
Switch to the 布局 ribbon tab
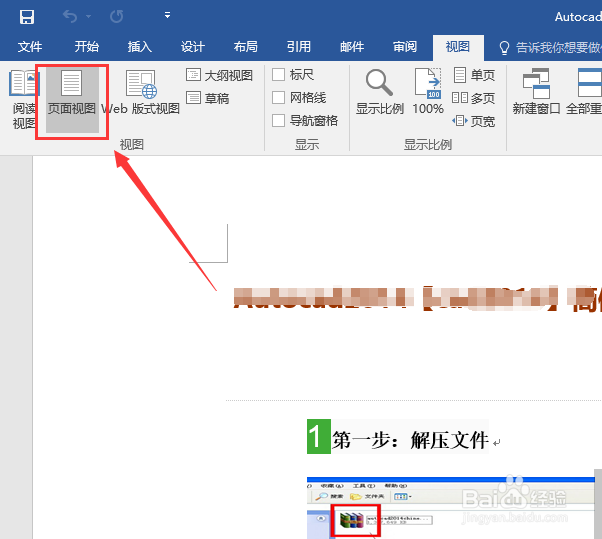(246, 47)
